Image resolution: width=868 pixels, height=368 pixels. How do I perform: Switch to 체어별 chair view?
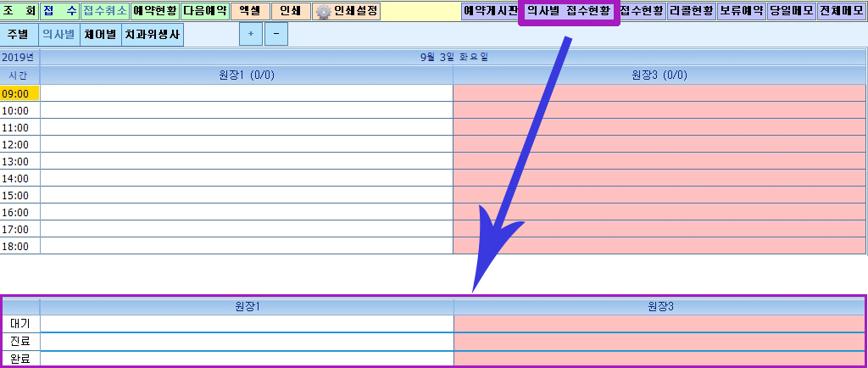[x=100, y=34]
